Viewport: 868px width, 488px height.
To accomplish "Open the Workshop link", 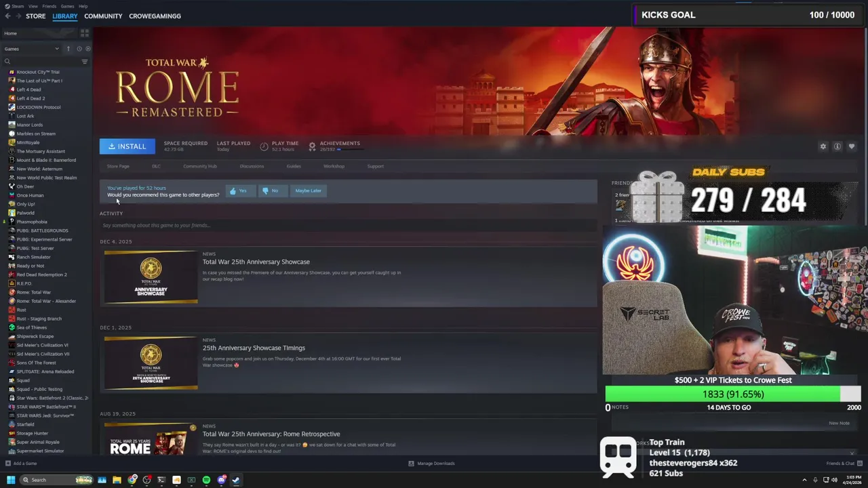I will 334,166.
